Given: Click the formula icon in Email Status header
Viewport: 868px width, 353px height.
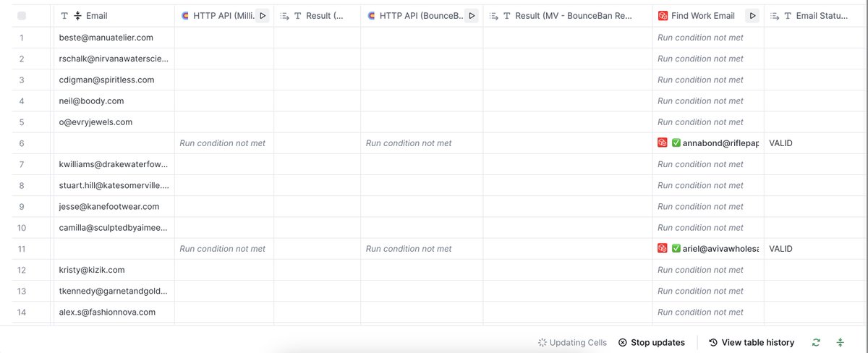Looking at the screenshot, I should tap(775, 15).
